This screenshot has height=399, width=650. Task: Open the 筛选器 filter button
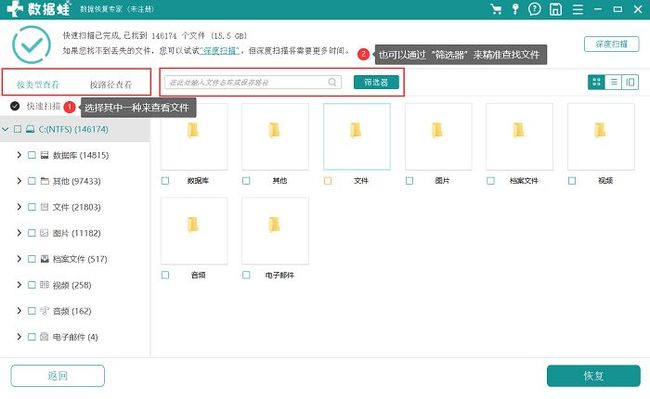pos(376,82)
